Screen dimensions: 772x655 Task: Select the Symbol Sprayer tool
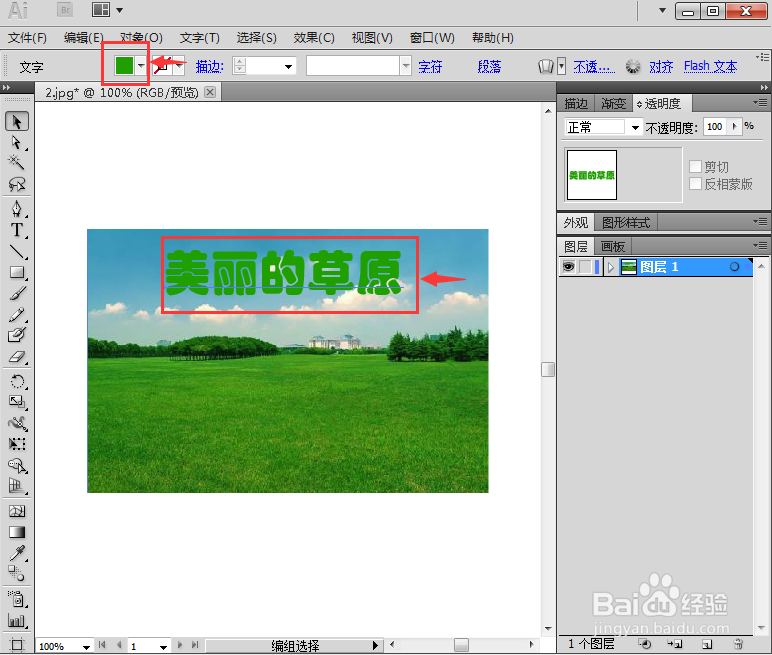(x=17, y=599)
